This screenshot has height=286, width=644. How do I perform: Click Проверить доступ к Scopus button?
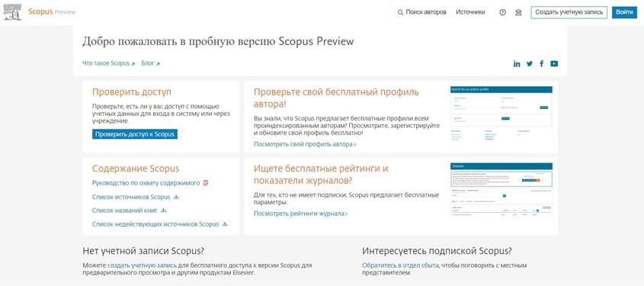tap(135, 134)
